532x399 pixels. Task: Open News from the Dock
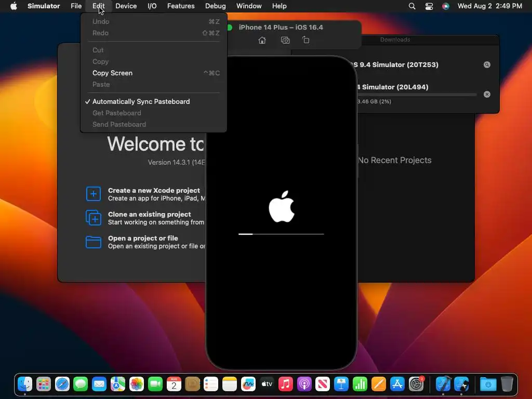click(322, 384)
